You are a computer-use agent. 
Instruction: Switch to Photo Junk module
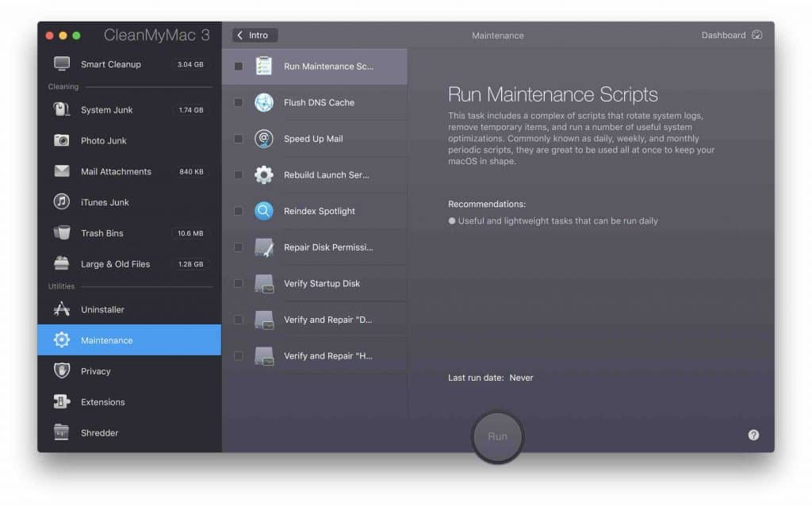coord(129,140)
